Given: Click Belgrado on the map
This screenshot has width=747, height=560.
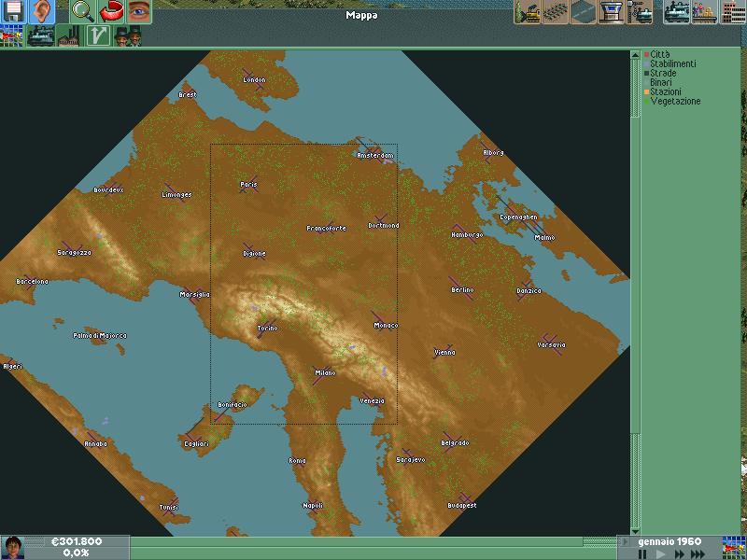Looking at the screenshot, I should coord(456,443).
